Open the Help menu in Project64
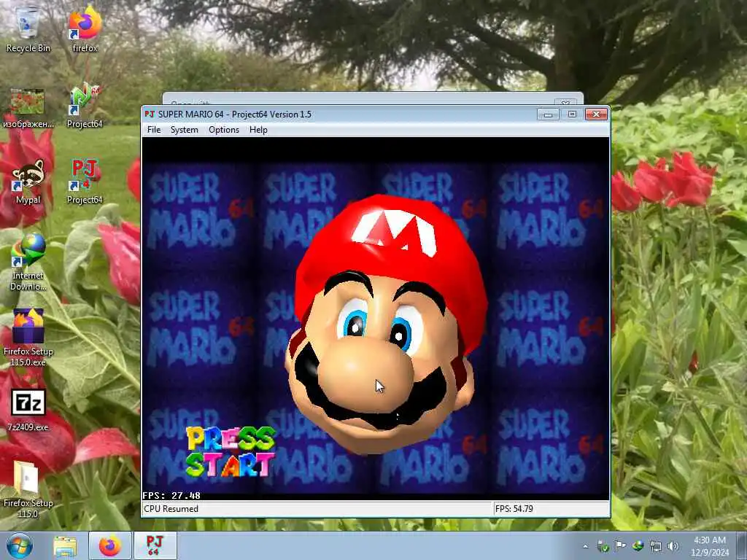747x560 pixels. click(x=258, y=130)
